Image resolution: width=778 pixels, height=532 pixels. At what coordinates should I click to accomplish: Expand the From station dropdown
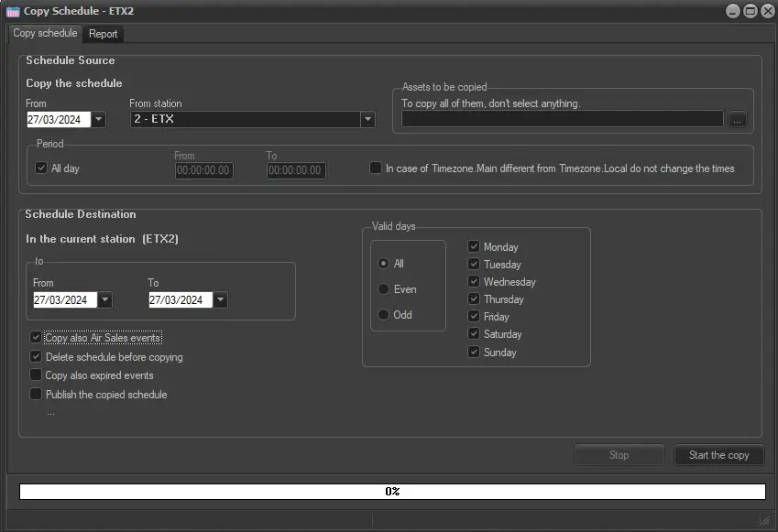(367, 119)
